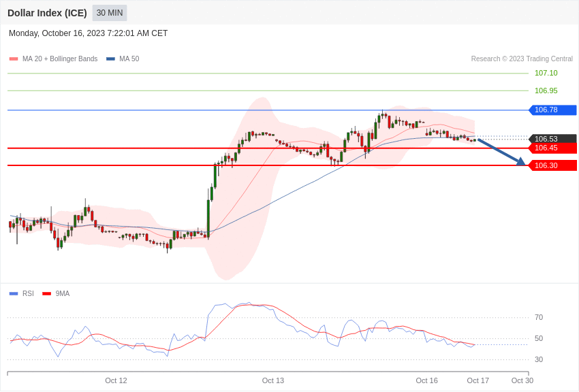Click the blue 106.78 pivot price tag
579x392 pixels.
tap(553, 110)
